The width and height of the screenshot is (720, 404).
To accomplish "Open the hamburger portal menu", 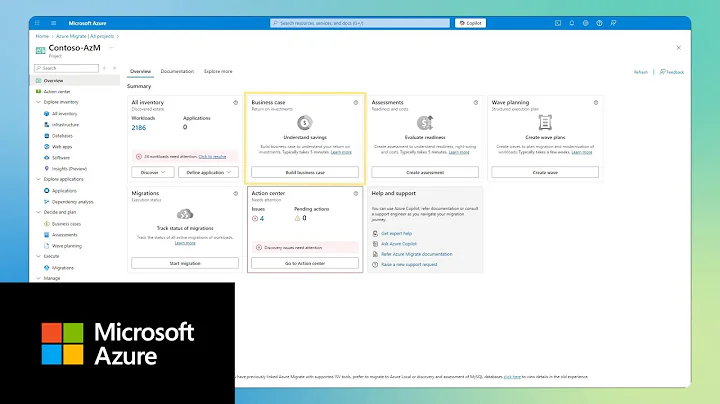I will click(x=53, y=23).
